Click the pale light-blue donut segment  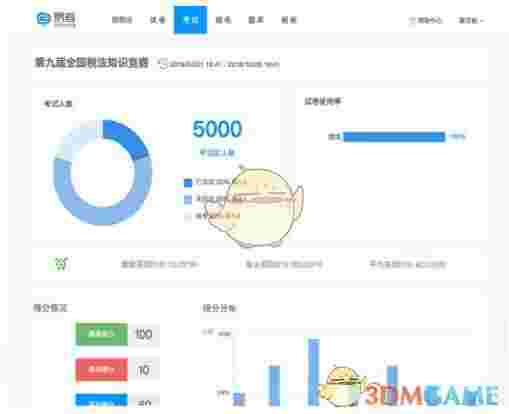pos(74,141)
